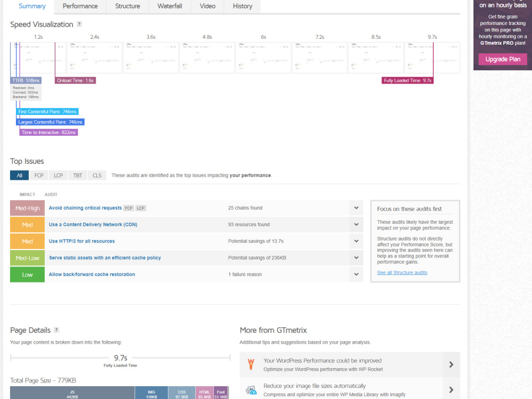The width and height of the screenshot is (532, 399).
Task: Click the HTML 65.4KB page size segment
Action: [205, 394]
